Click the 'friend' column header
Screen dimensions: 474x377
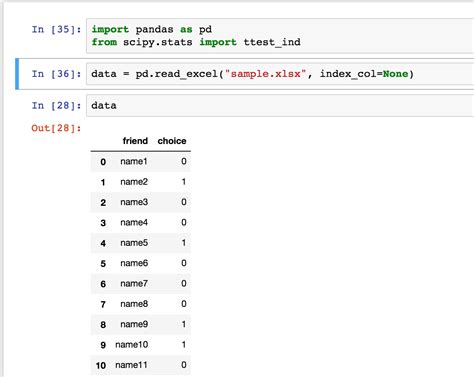tap(135, 141)
